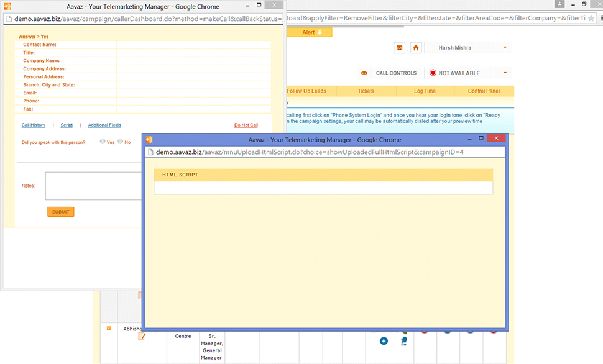Click the 'Centre' table cell

183,336
